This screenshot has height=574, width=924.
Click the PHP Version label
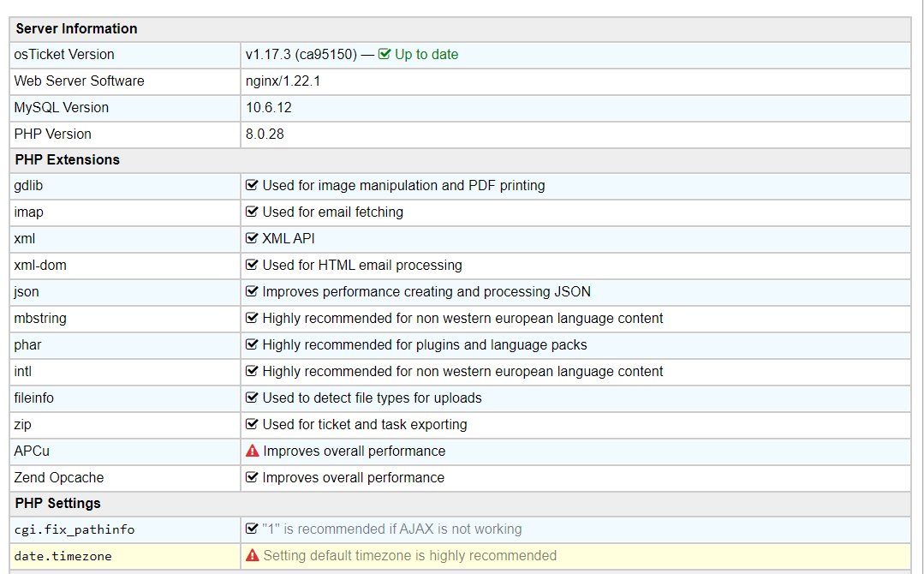tap(52, 134)
